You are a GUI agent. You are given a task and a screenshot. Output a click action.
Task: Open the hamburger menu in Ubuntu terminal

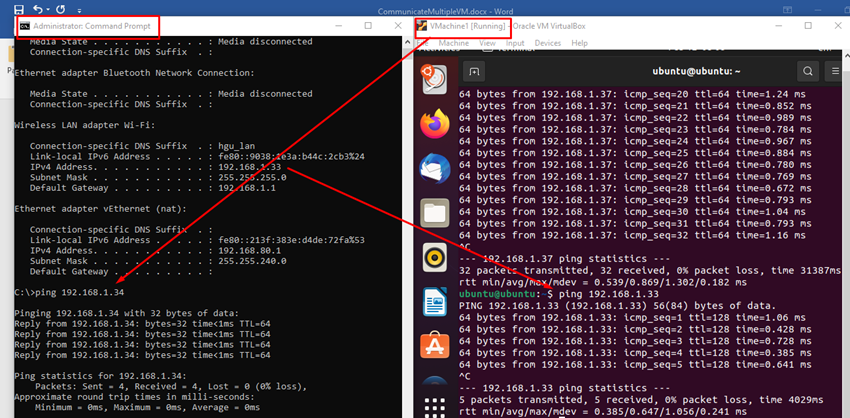(834, 71)
